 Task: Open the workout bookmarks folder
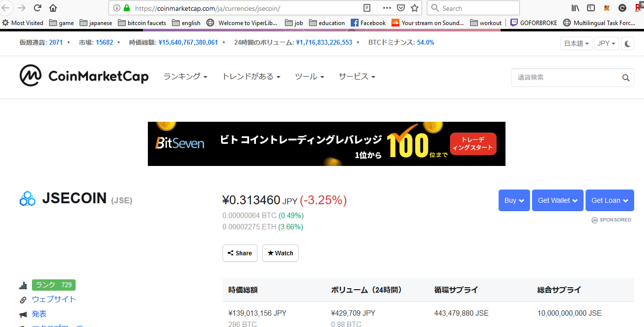point(486,23)
